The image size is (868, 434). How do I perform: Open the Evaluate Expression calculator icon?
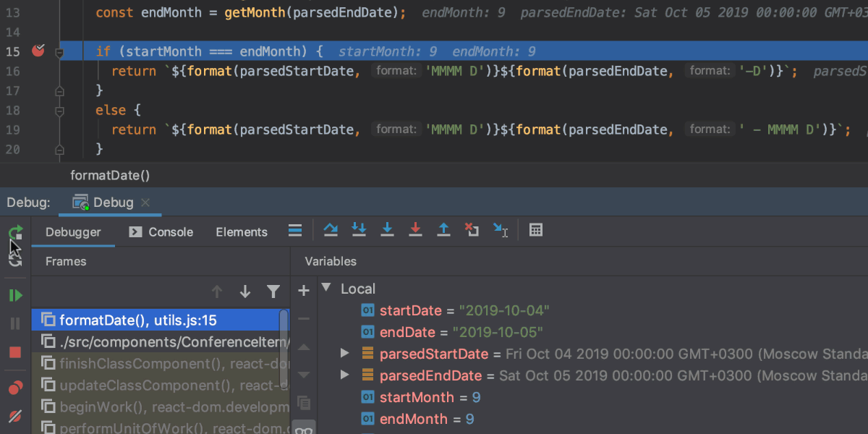click(x=536, y=230)
